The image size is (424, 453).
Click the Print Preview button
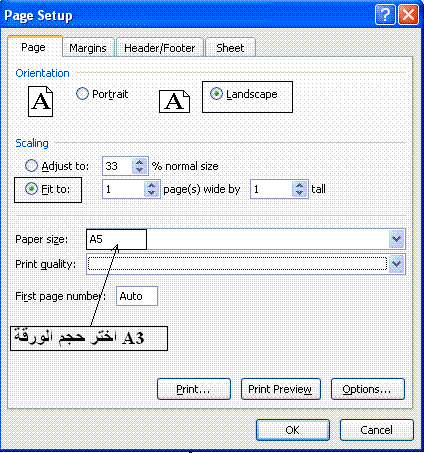pyautogui.click(x=280, y=389)
